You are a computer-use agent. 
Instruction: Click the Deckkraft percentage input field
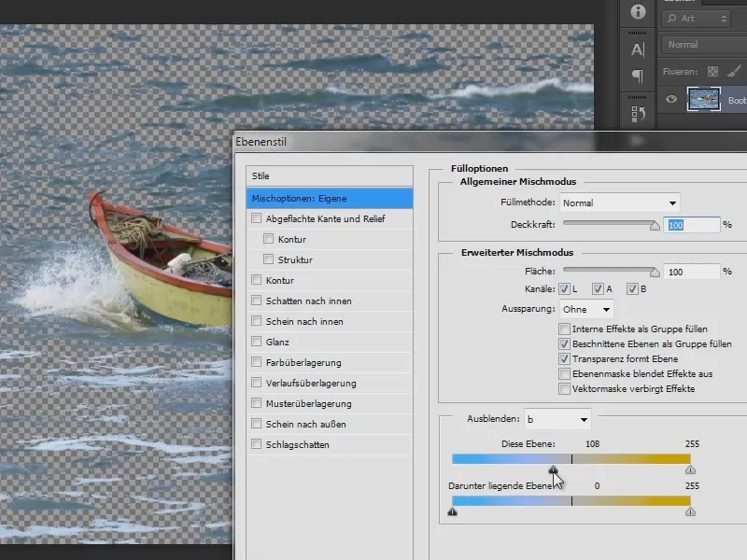click(692, 225)
